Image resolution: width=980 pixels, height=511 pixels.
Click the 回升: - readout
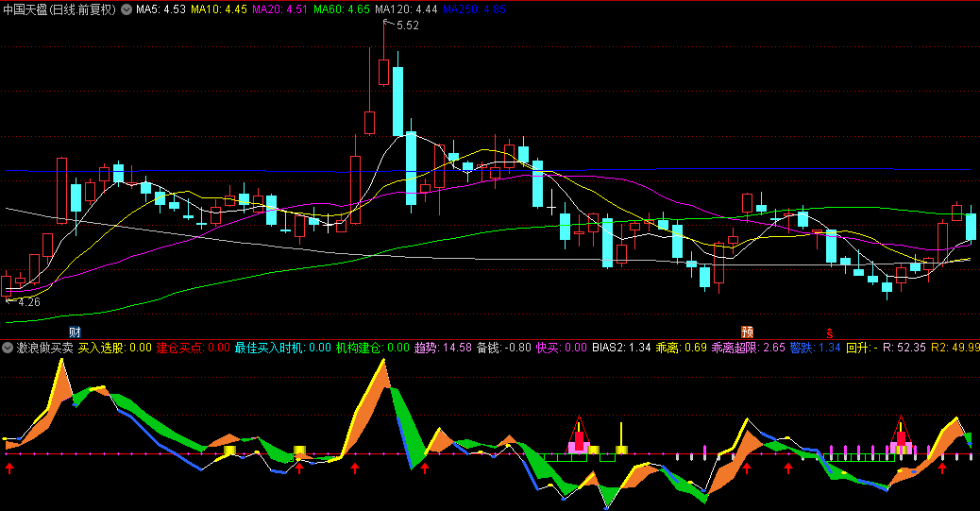[x=862, y=348]
